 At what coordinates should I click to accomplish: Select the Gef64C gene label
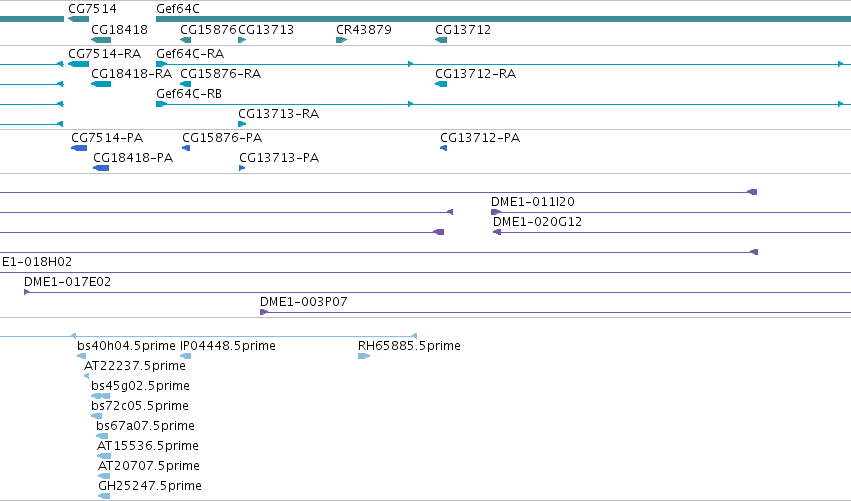point(177,9)
